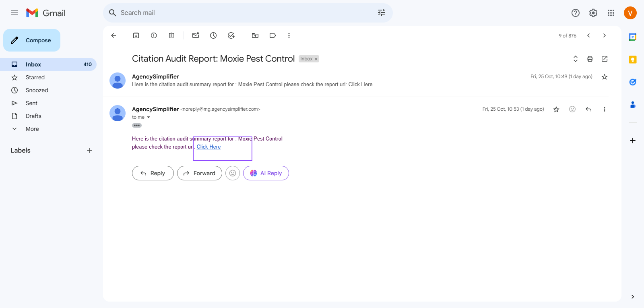The height and width of the screenshot is (308, 644).
Task: Add conversation to Tasks
Action: click(x=231, y=35)
